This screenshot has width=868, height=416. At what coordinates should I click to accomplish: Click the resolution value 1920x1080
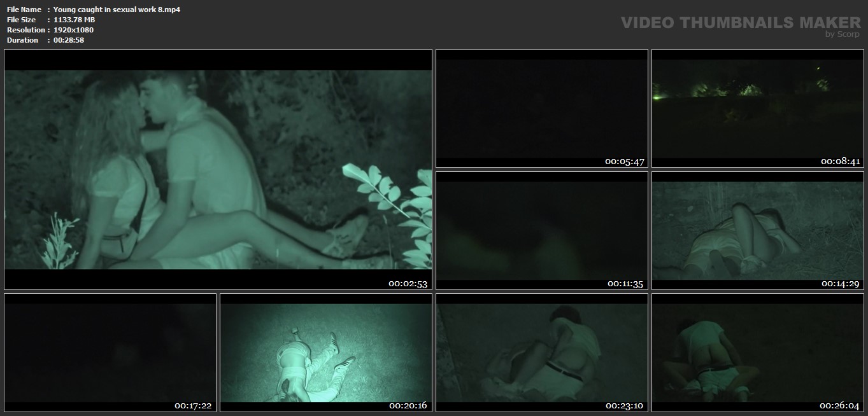point(73,30)
